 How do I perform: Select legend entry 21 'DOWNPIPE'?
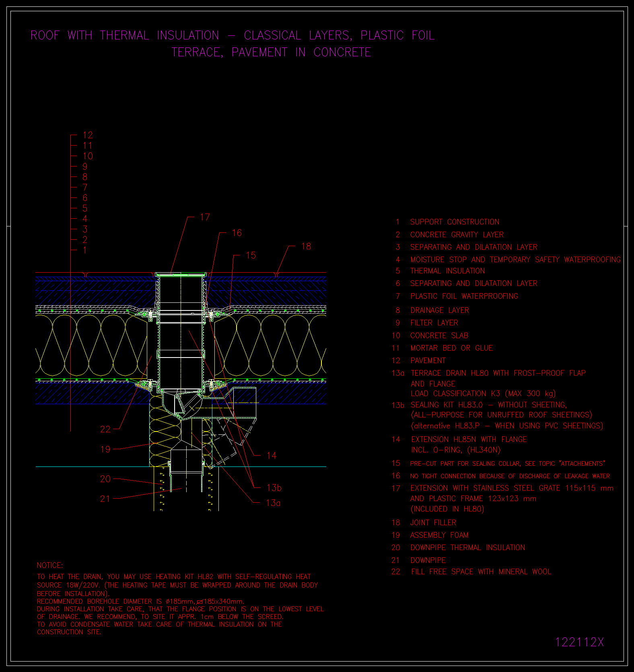click(x=428, y=560)
